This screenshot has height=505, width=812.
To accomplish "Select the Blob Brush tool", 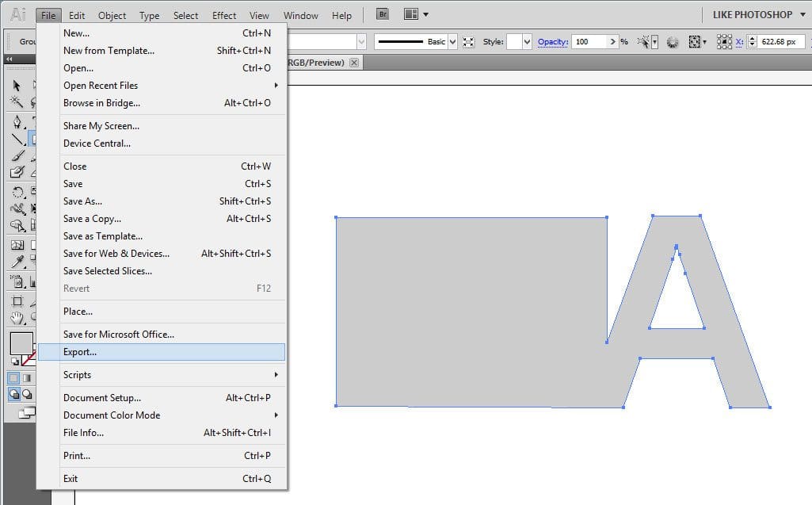I will pyautogui.click(x=17, y=172).
